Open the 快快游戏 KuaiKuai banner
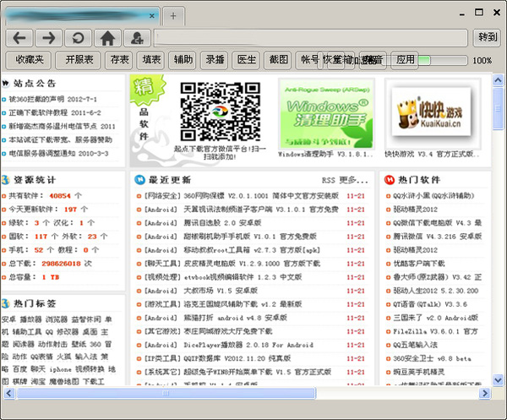Screen dimensions: 507x420 [432, 114]
